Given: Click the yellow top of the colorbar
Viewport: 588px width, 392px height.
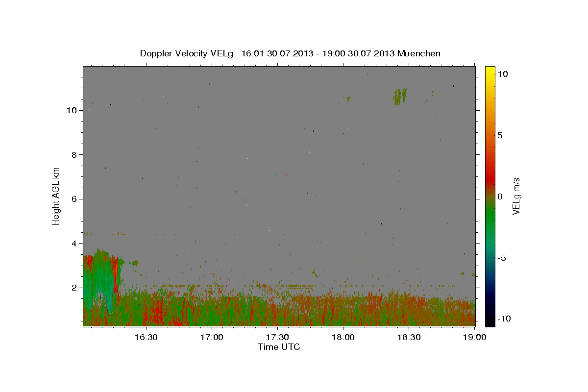Looking at the screenshot, I should [490, 71].
